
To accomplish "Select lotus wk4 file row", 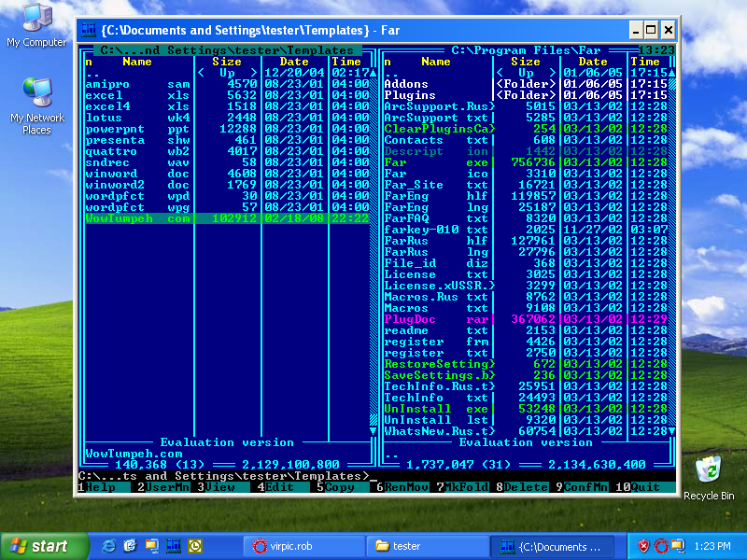I will [x=227, y=118].
